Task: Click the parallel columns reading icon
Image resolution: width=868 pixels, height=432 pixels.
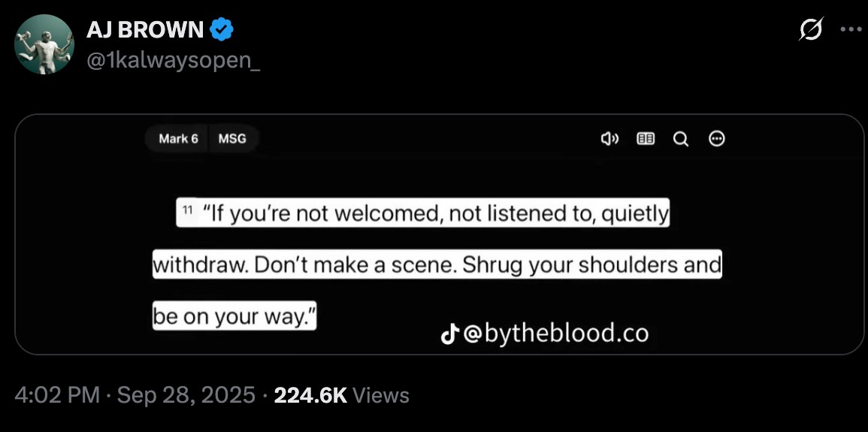Action: (x=646, y=139)
